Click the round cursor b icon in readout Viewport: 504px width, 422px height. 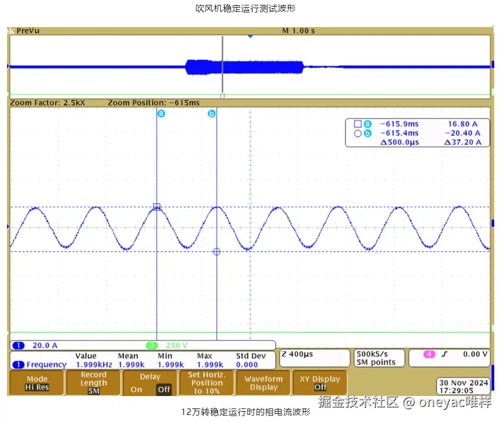358,134
